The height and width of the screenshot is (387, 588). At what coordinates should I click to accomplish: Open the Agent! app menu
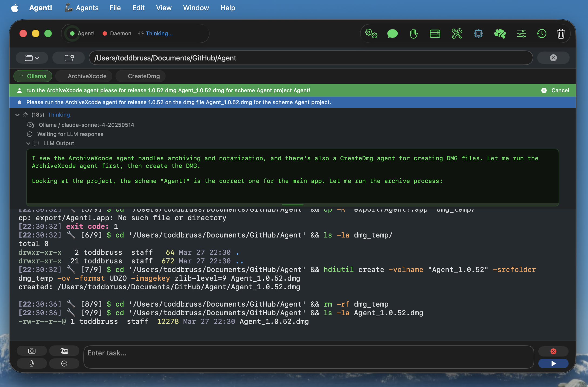(x=40, y=8)
